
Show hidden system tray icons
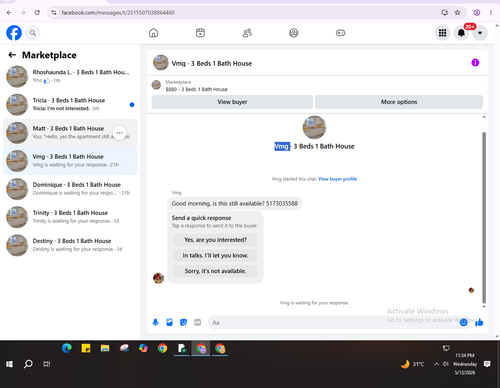click(x=436, y=364)
